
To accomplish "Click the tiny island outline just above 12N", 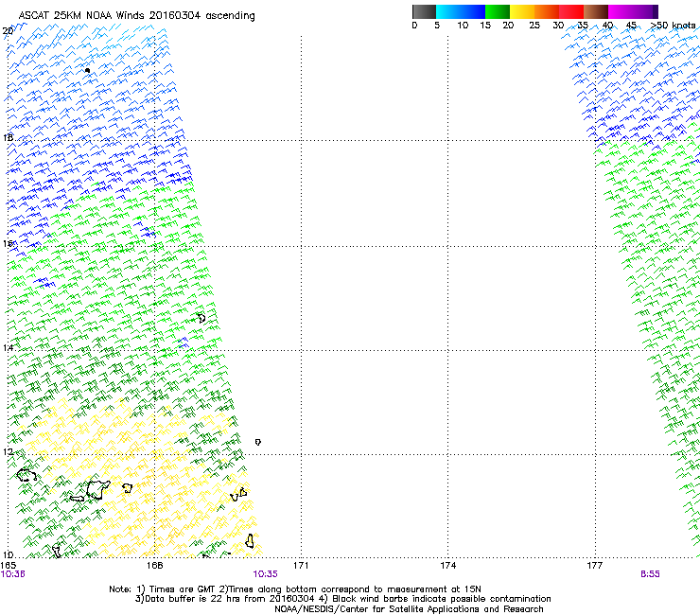I will point(258,442).
